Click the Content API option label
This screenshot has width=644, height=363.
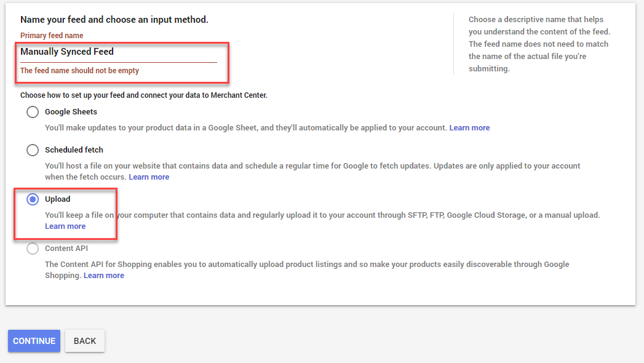point(66,249)
